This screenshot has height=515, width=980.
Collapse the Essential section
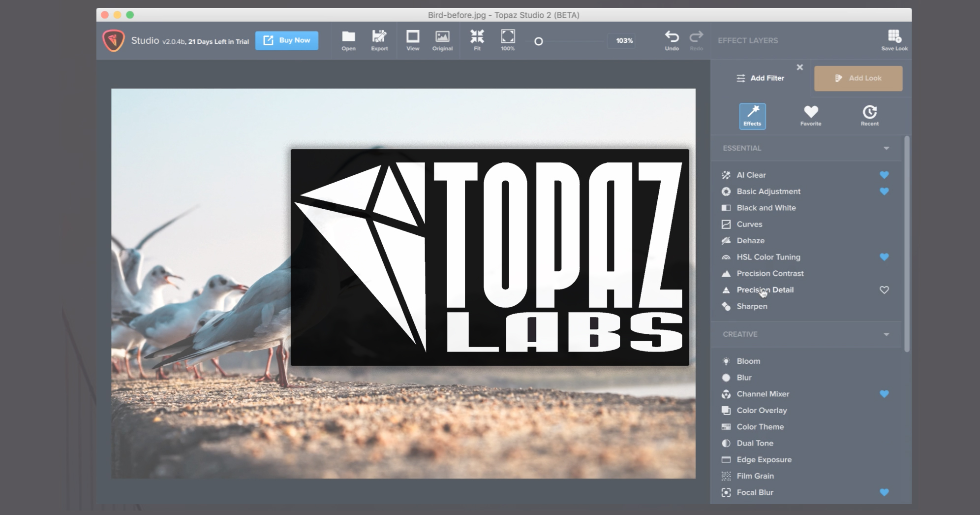886,148
